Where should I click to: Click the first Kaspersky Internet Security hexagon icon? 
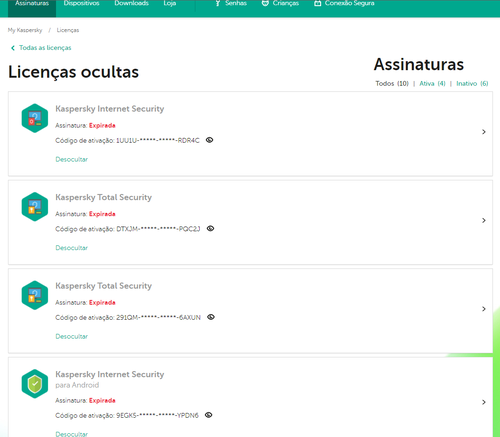click(35, 118)
